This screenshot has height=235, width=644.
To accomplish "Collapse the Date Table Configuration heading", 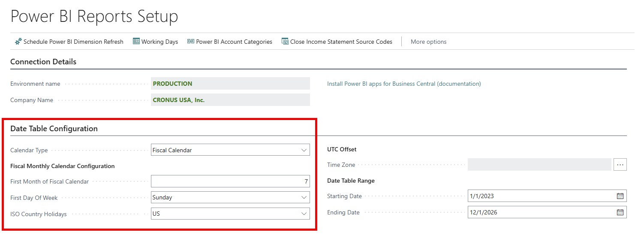I will coord(54,129).
